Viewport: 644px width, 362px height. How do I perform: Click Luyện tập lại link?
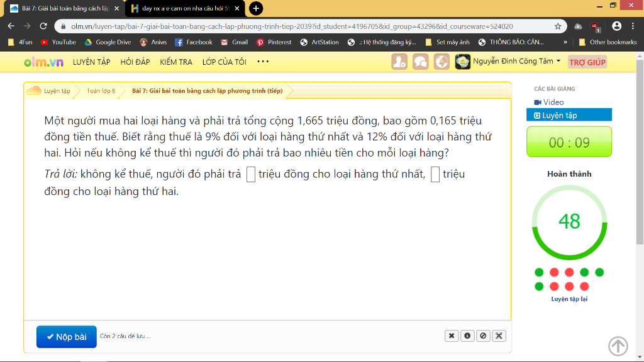(569, 299)
